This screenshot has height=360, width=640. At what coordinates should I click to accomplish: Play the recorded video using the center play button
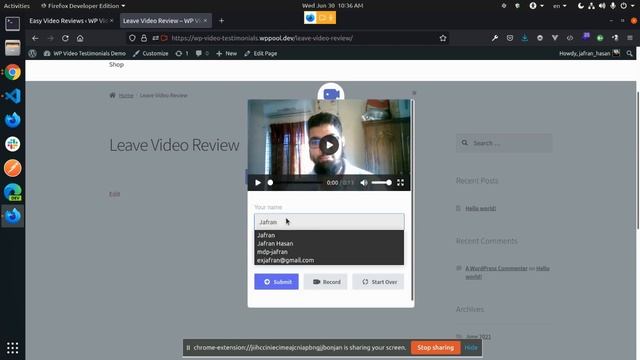point(329,145)
